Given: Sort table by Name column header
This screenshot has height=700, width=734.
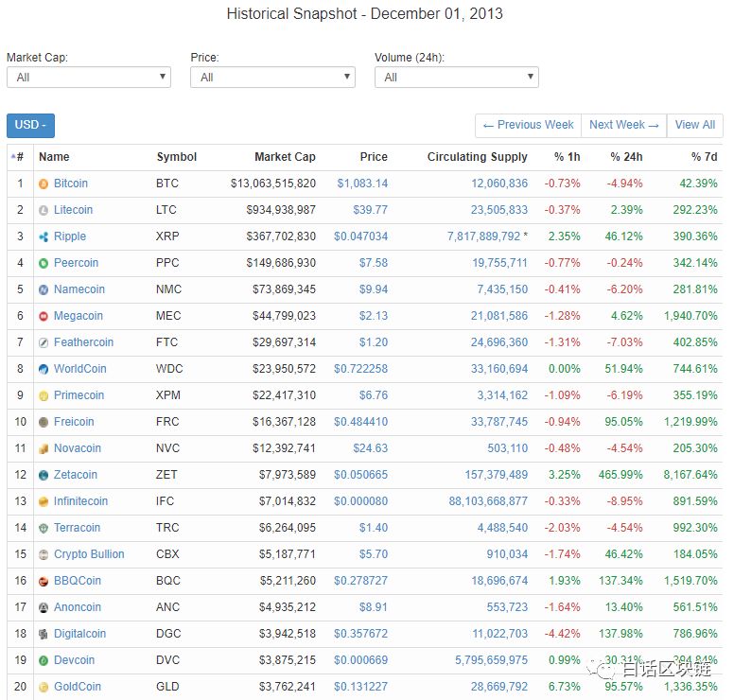Looking at the screenshot, I should [x=54, y=157].
